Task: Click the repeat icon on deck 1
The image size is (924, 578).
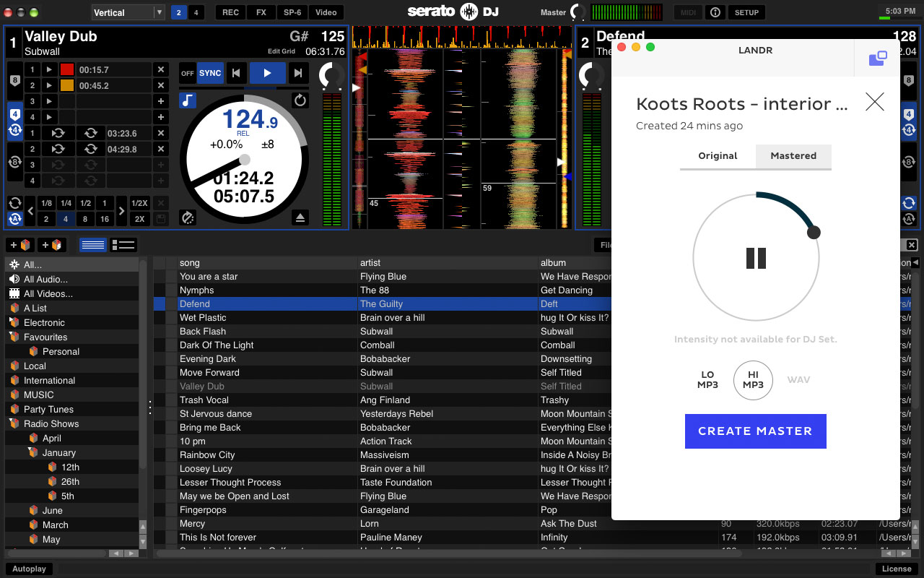Action: (x=300, y=100)
